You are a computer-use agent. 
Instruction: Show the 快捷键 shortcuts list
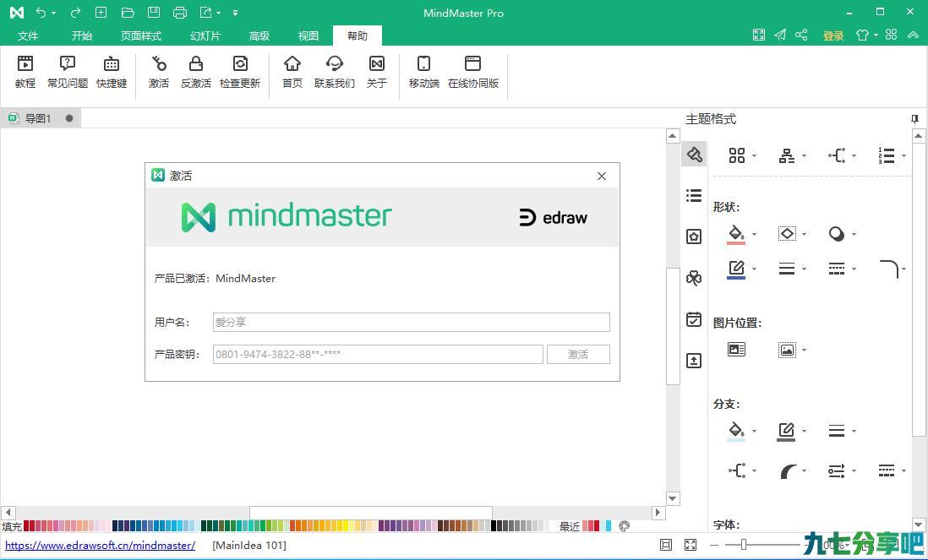click(112, 72)
